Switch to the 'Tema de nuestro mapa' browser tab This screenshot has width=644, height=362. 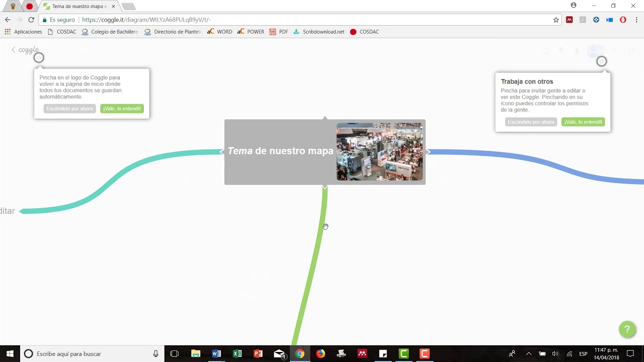79,7
